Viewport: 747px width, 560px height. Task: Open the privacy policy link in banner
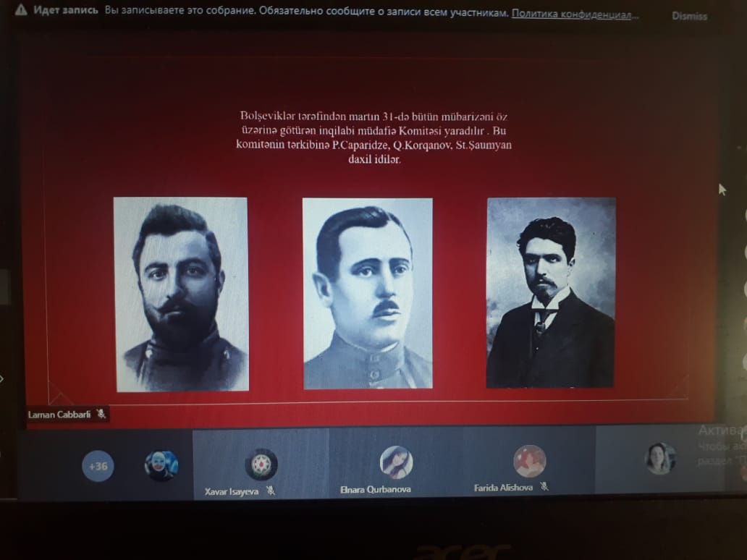[x=575, y=14]
